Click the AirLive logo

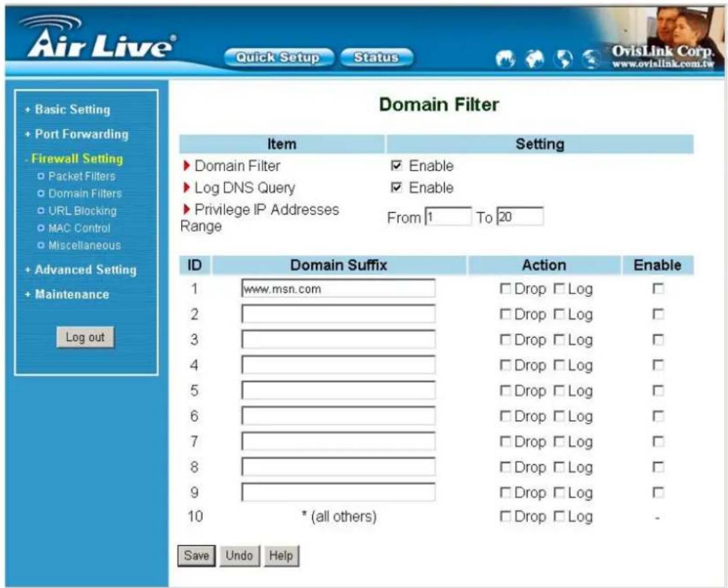pyautogui.click(x=99, y=37)
